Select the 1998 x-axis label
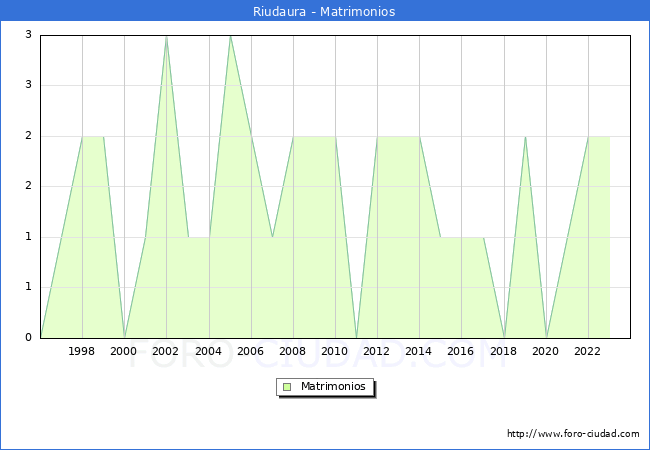 81,351
